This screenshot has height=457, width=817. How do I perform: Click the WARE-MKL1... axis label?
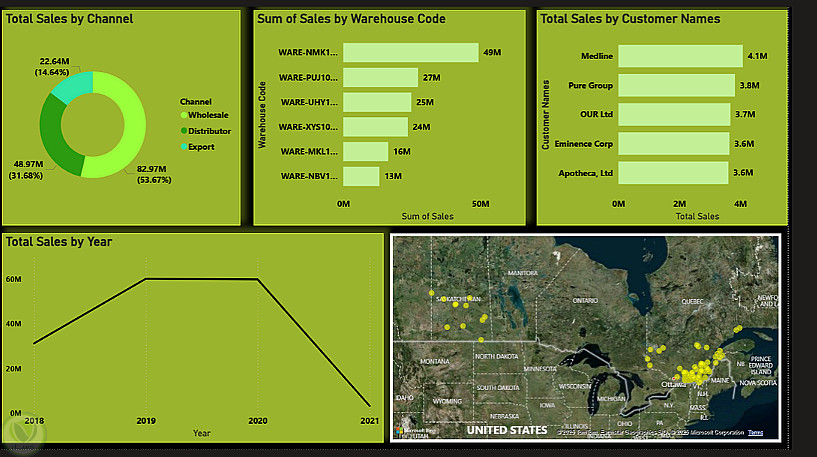coord(309,152)
